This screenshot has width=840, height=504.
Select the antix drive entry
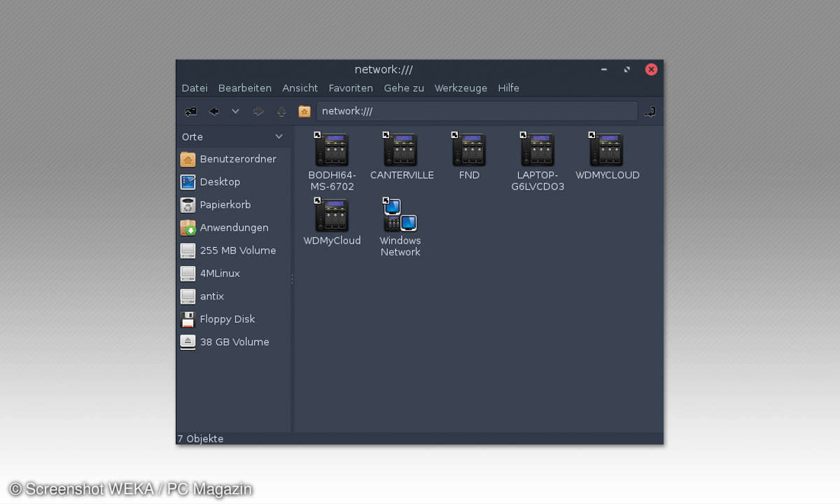tap(234, 296)
